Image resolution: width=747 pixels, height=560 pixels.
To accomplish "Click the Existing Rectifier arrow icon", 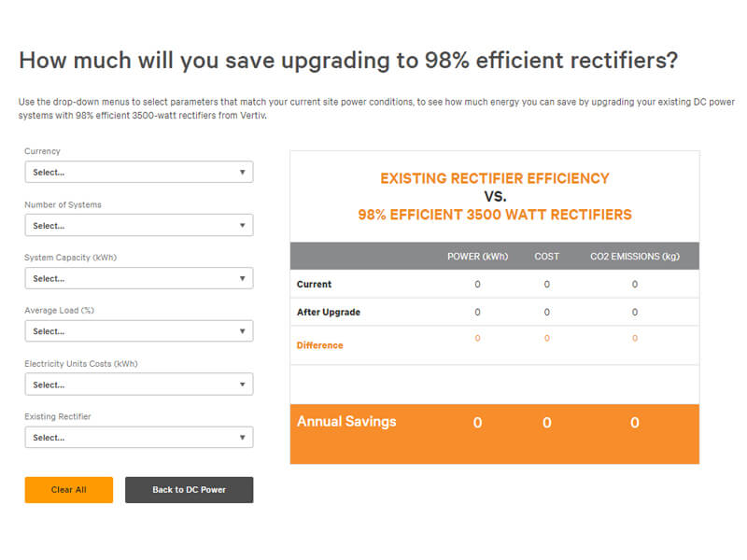I will point(243,438).
